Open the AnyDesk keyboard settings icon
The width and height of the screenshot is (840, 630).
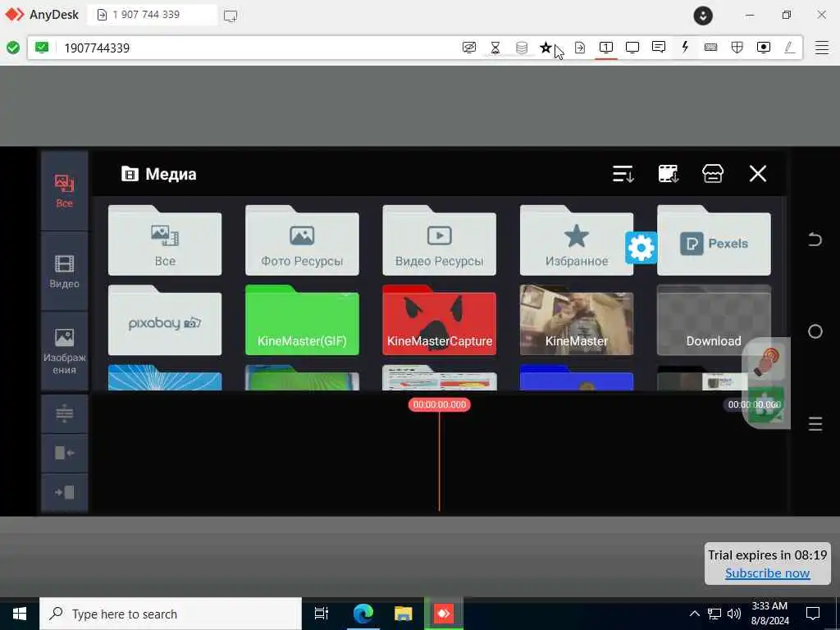click(711, 48)
